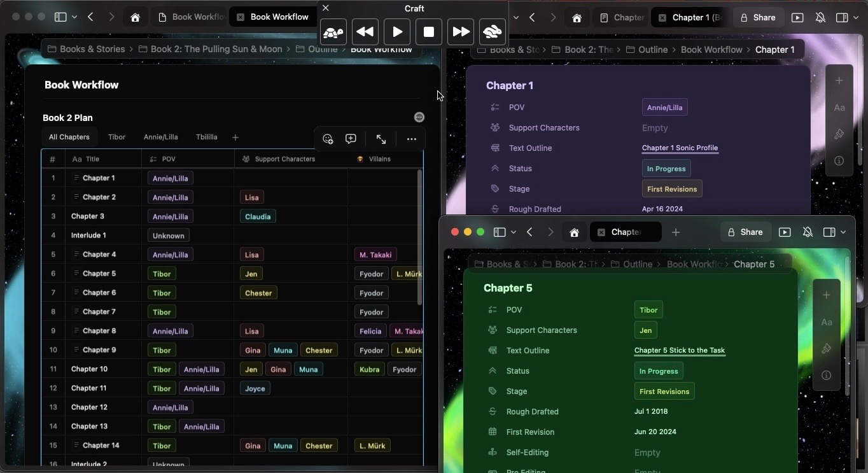The width and height of the screenshot is (868, 473).
Task: Open the Interlude 1 row title
Action: click(88, 236)
